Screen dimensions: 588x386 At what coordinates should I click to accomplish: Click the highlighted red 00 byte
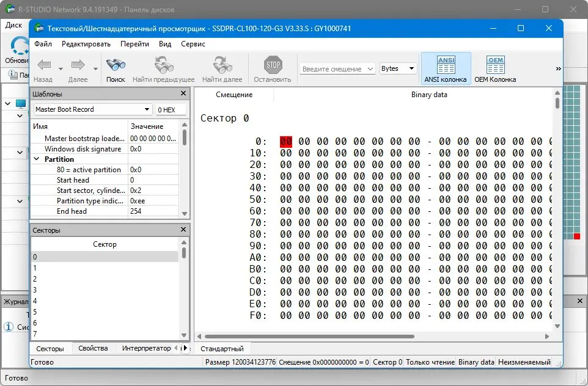coord(286,141)
